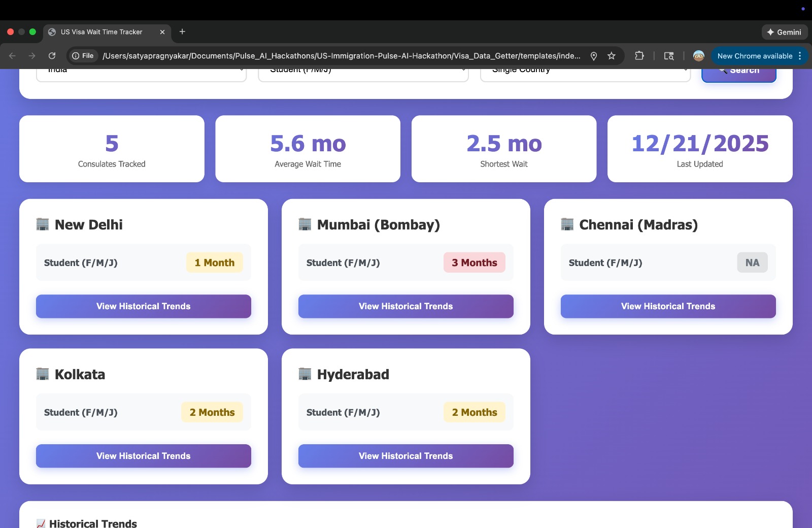Click the Historical Trends chart icon
Viewport: 812px width, 528px height.
pos(41,523)
